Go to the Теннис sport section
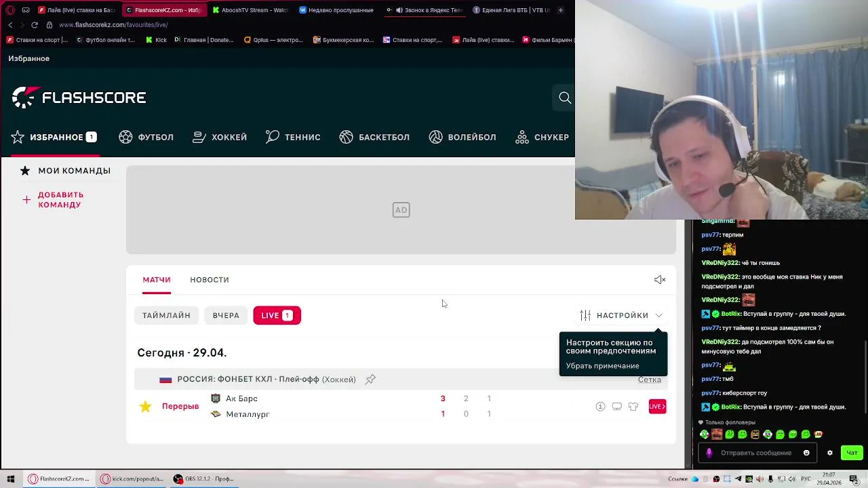868x488 pixels. pyautogui.click(x=293, y=137)
